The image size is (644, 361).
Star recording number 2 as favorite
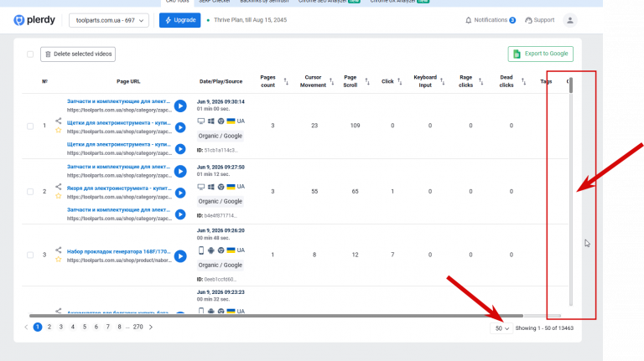coord(59,196)
